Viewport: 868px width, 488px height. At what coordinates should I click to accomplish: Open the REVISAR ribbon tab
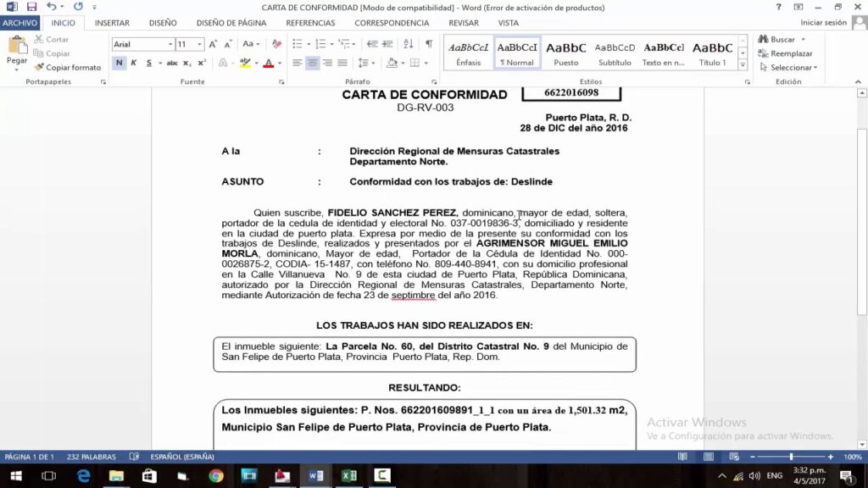464,23
